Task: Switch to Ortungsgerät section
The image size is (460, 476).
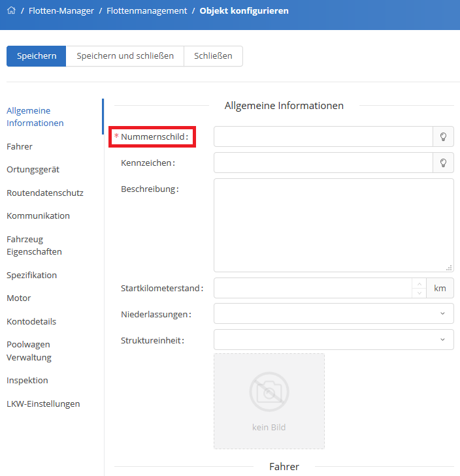Action: tap(33, 169)
